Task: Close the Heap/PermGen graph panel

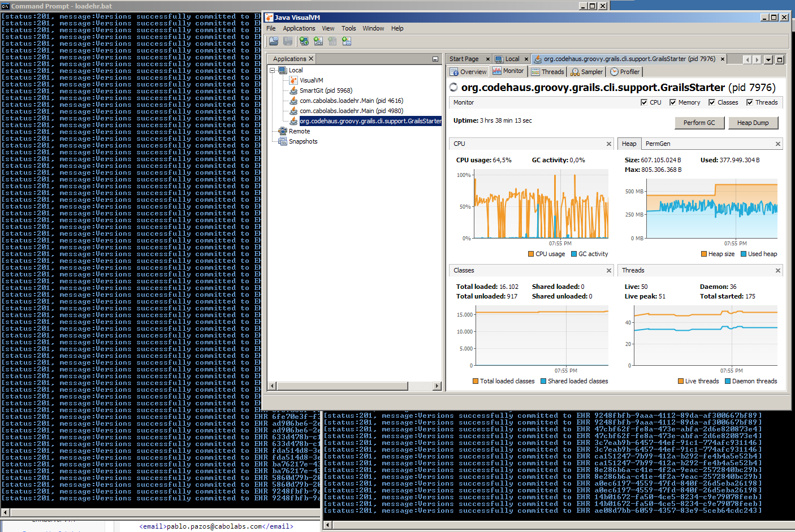Action: click(x=778, y=144)
